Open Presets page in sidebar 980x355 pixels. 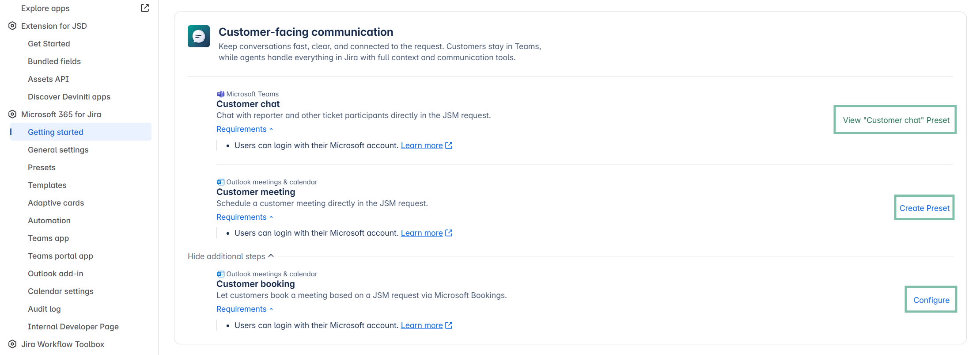[x=42, y=168]
